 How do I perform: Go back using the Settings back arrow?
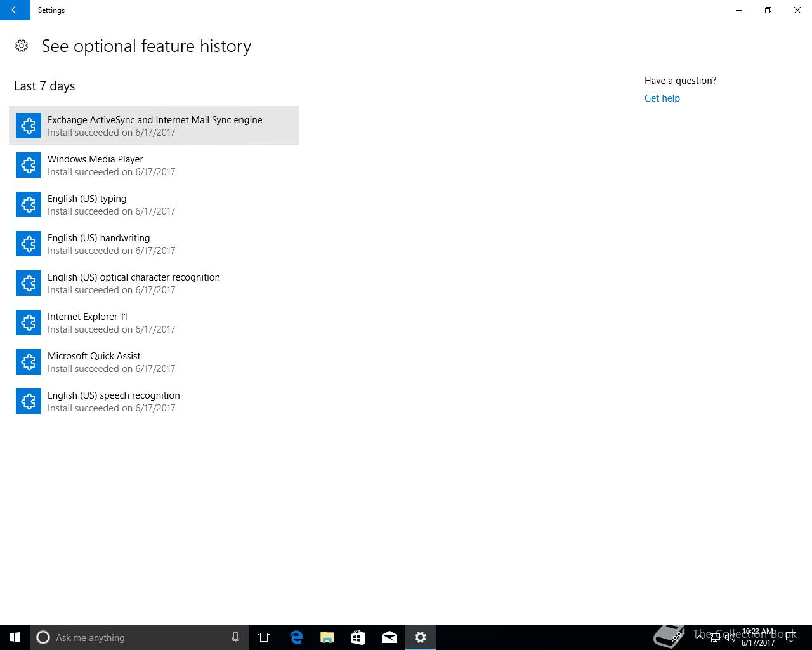[15, 10]
